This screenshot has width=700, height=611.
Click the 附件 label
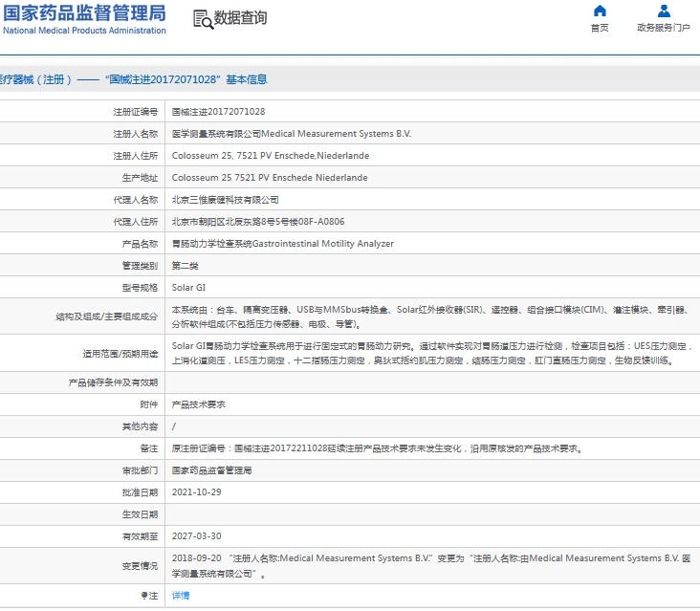(x=149, y=404)
